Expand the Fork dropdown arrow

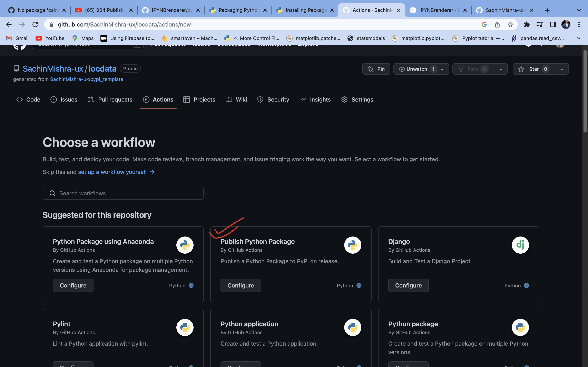coord(501,69)
